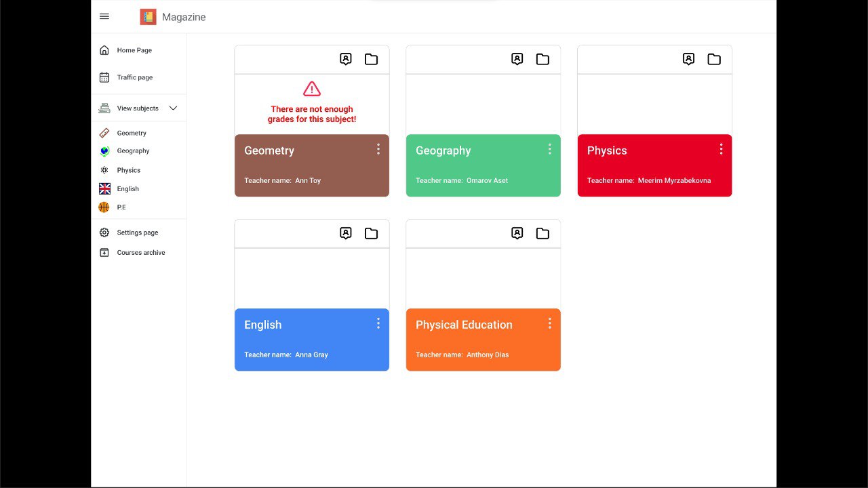Open the three-dot menu on the Geography card
Screen dimensions: 868x488
click(550, 148)
